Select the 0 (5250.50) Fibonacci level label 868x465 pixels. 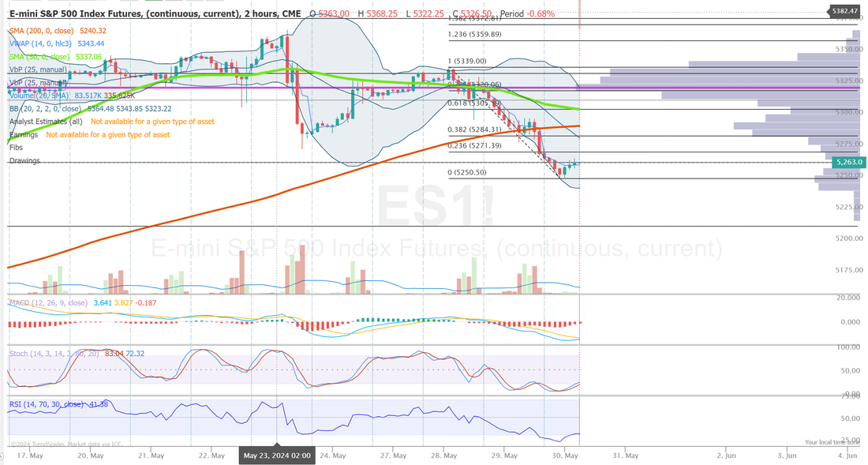pos(467,173)
